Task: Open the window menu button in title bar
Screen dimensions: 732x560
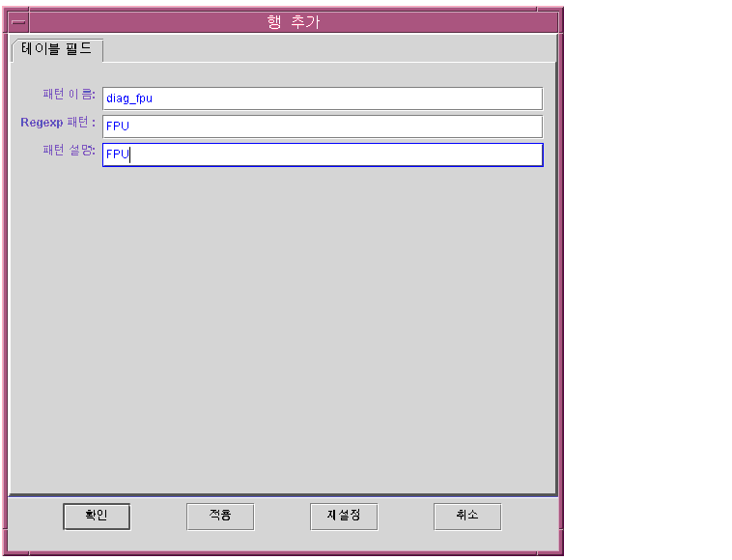Action: [x=18, y=22]
